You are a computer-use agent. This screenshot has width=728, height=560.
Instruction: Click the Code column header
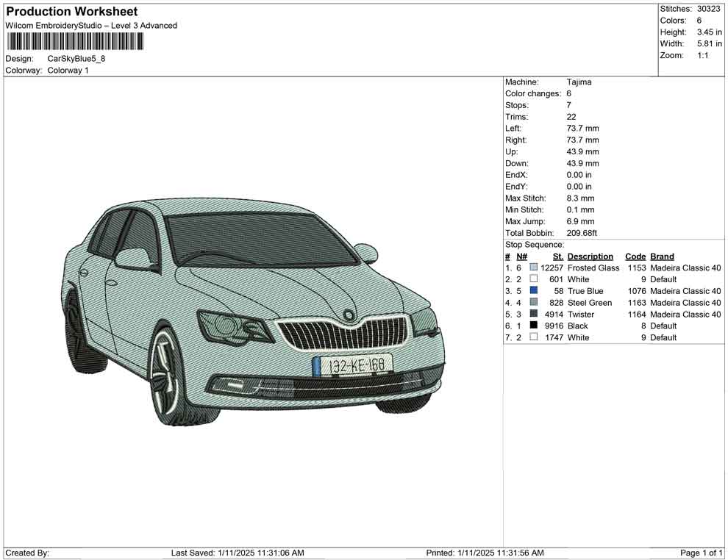coord(635,256)
